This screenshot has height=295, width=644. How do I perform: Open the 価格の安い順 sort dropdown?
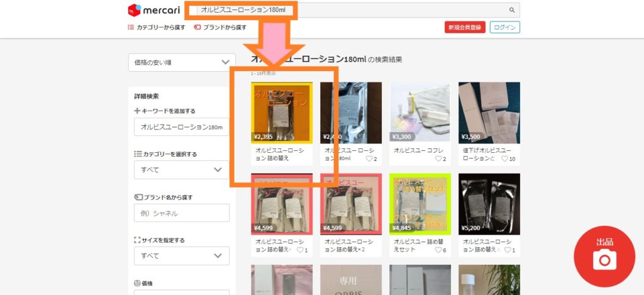point(182,62)
